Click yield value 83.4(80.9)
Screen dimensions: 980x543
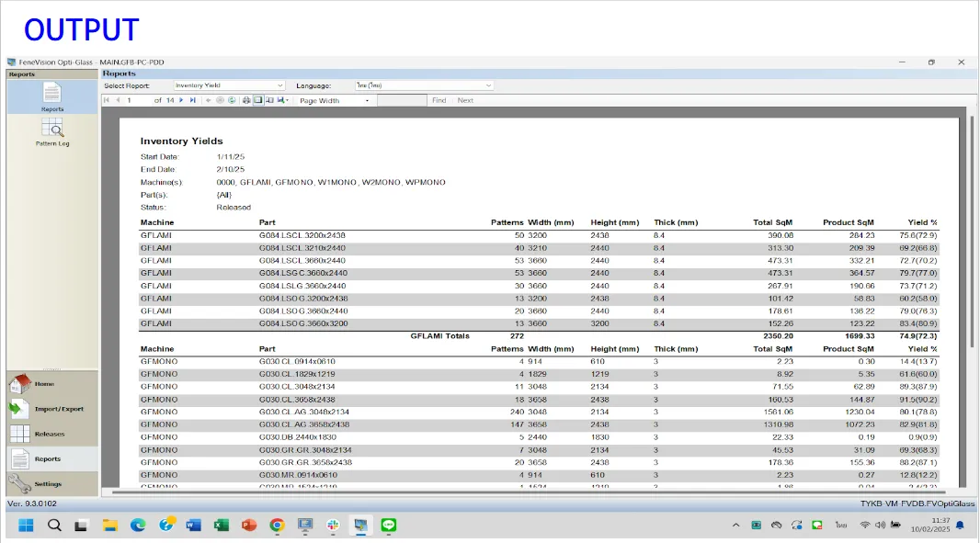pos(918,323)
